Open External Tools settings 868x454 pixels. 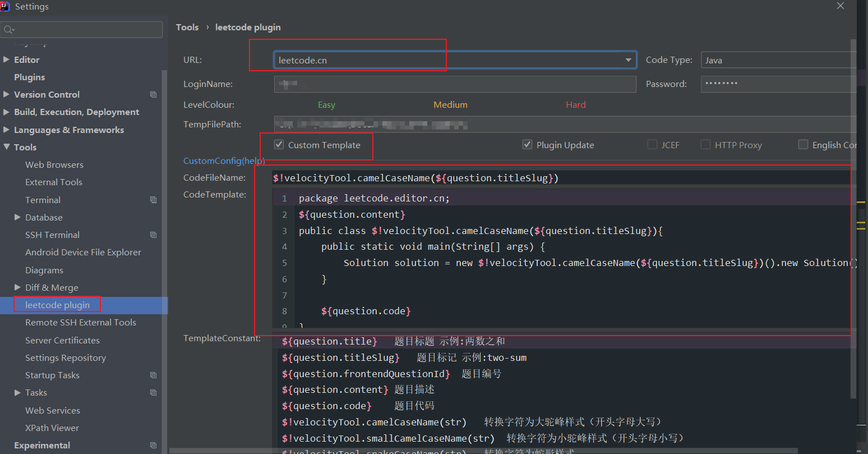coord(54,182)
